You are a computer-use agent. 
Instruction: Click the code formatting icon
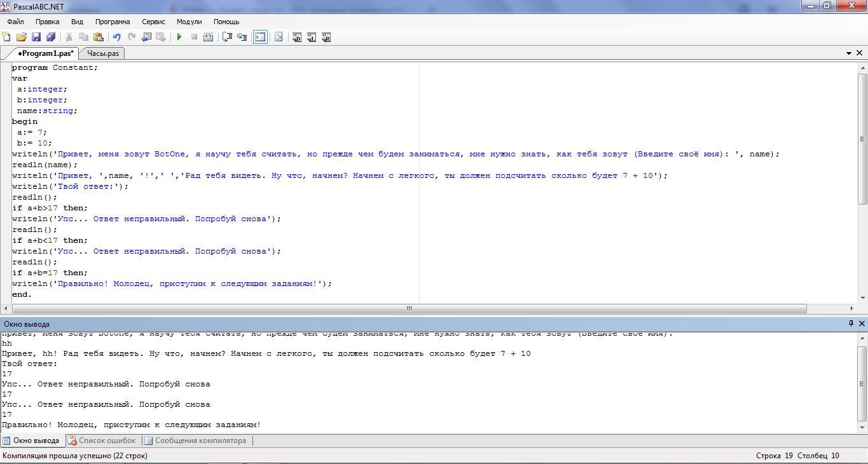(279, 38)
